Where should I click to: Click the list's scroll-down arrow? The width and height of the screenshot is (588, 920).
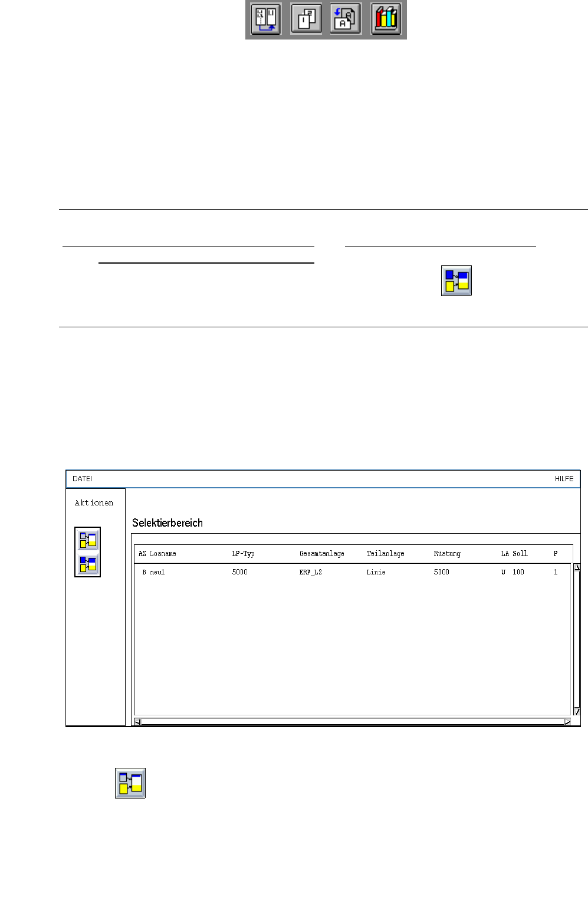point(577,712)
